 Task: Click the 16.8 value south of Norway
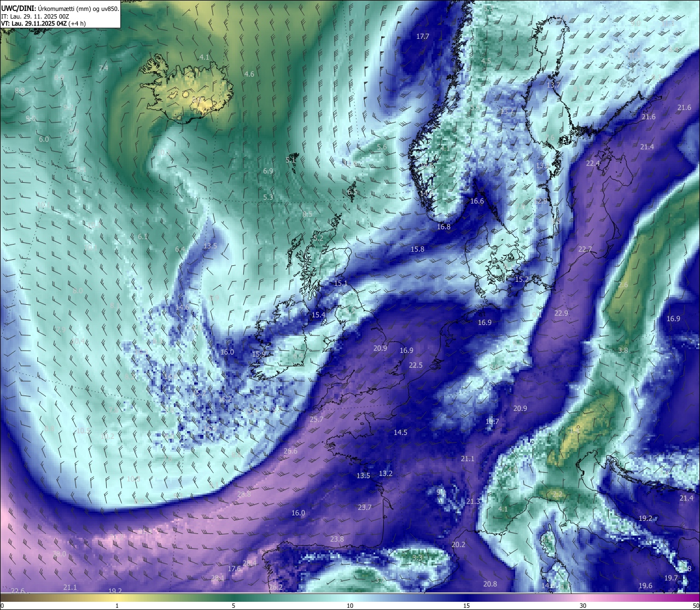coord(444,227)
